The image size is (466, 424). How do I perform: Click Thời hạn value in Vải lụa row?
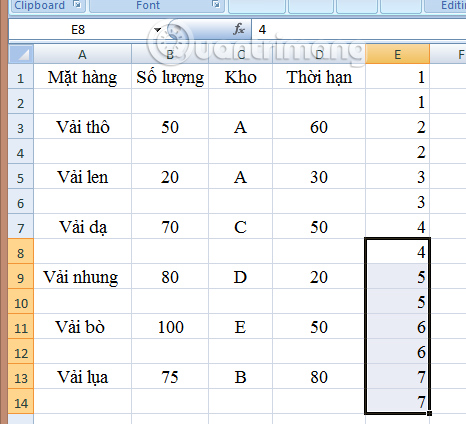click(x=319, y=376)
